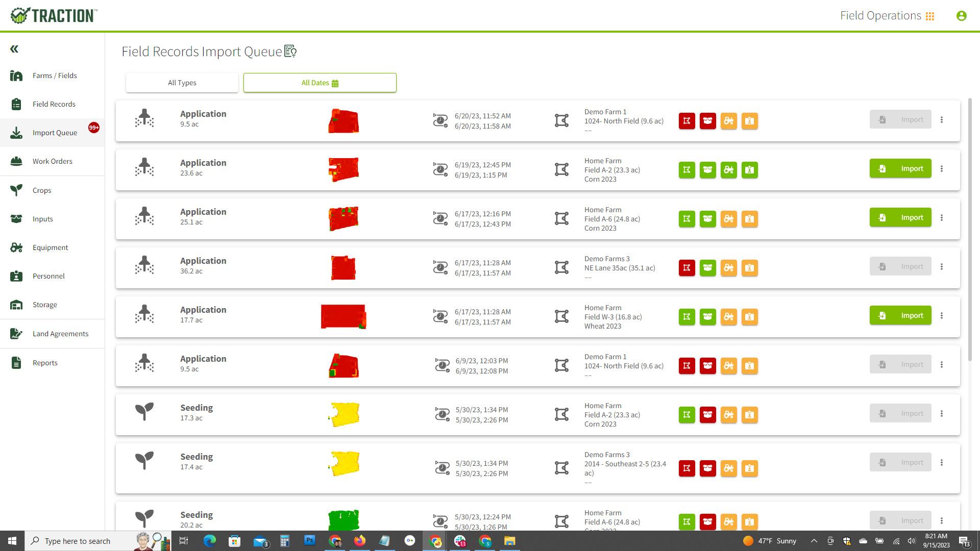Open Work Orders in sidebar
This screenshot has width=980, height=551.
click(x=52, y=161)
